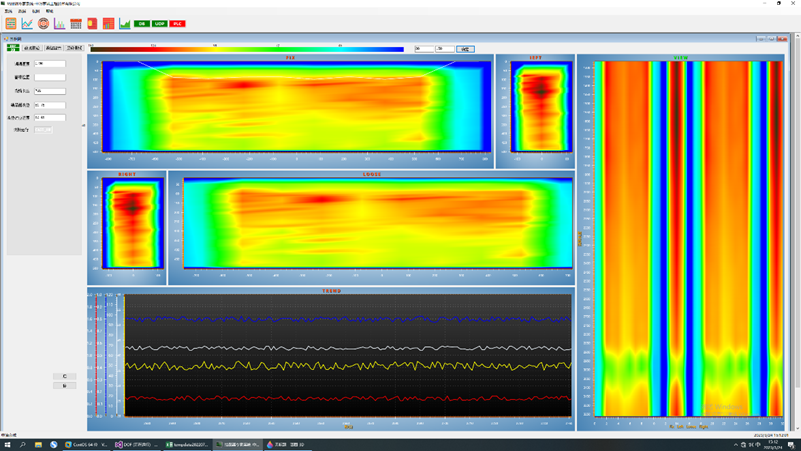
Task: Open the dark grid table toolbar icon
Action: (x=76, y=23)
